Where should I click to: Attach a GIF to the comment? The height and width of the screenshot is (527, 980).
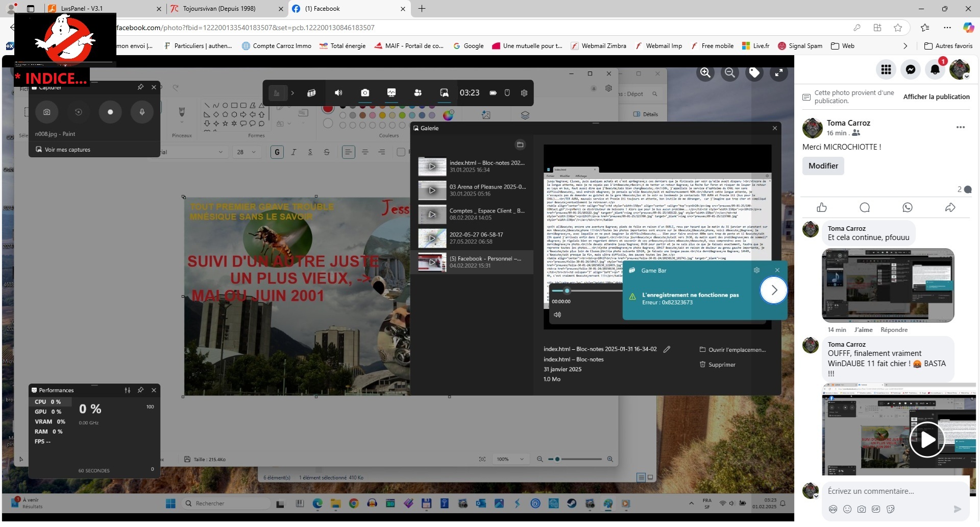coord(876,509)
